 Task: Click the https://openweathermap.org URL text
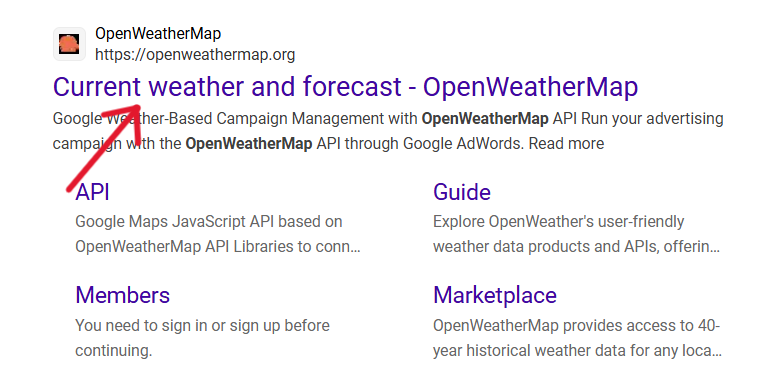(195, 55)
